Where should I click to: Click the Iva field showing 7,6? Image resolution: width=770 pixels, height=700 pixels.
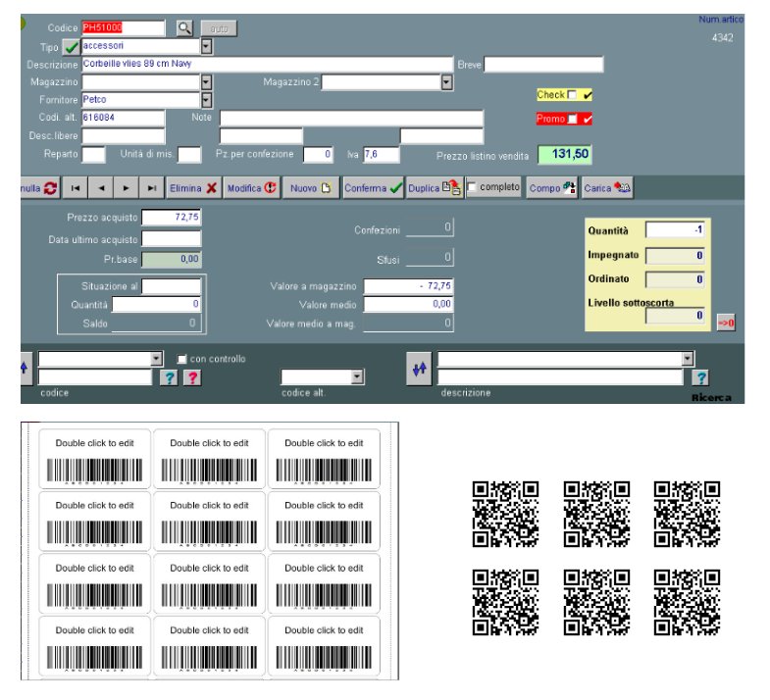click(381, 155)
